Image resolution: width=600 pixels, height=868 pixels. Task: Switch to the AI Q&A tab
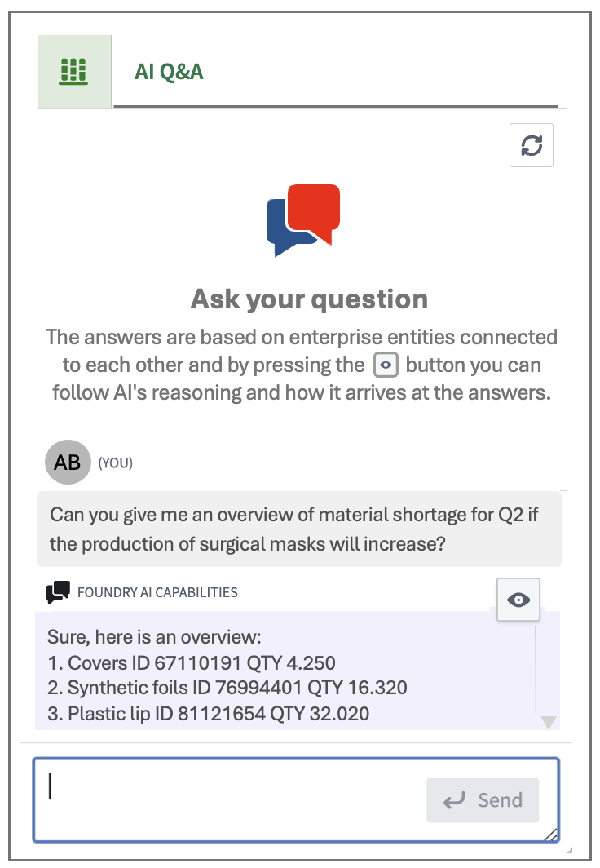pyautogui.click(x=169, y=72)
